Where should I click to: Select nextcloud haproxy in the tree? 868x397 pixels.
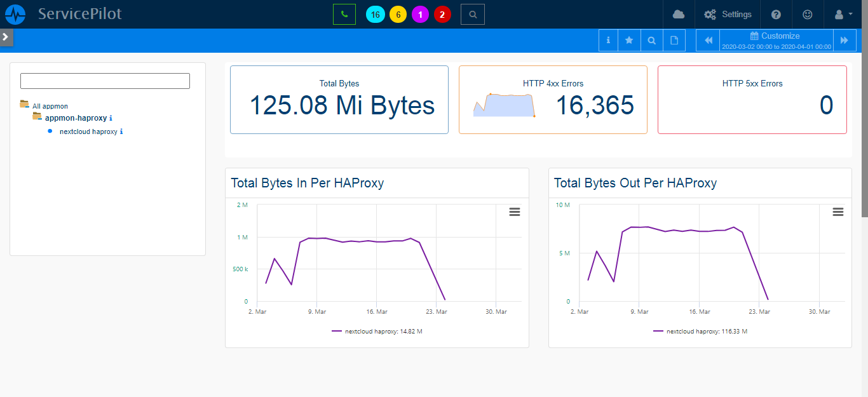click(88, 131)
